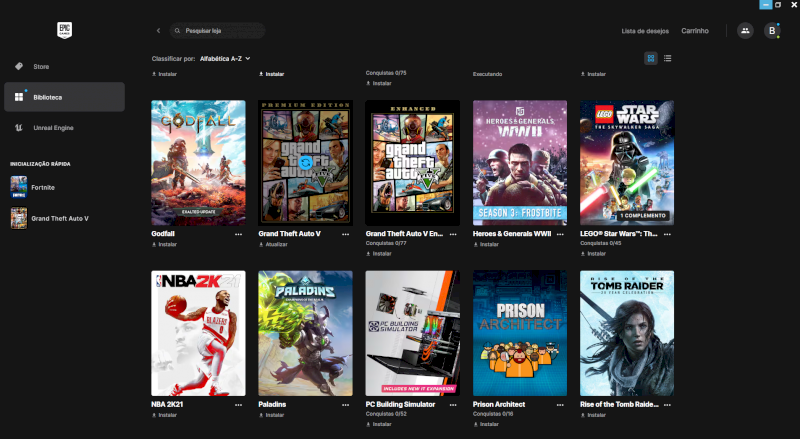Image resolution: width=800 pixels, height=439 pixels.
Task: Select Unreal Engine in sidebar
Action: [x=52, y=128]
